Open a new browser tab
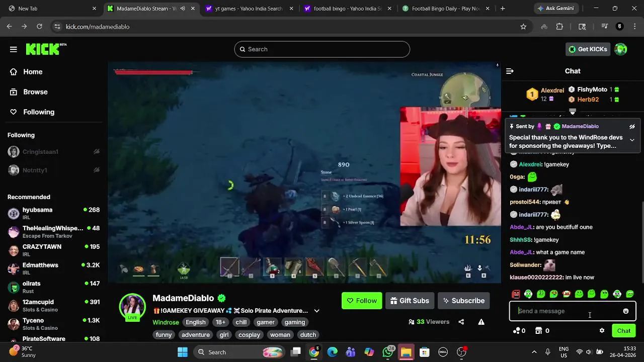 (x=503, y=9)
